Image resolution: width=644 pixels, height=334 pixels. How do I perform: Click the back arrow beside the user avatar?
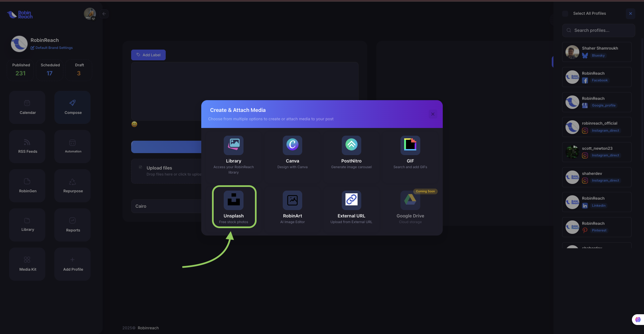[104, 14]
